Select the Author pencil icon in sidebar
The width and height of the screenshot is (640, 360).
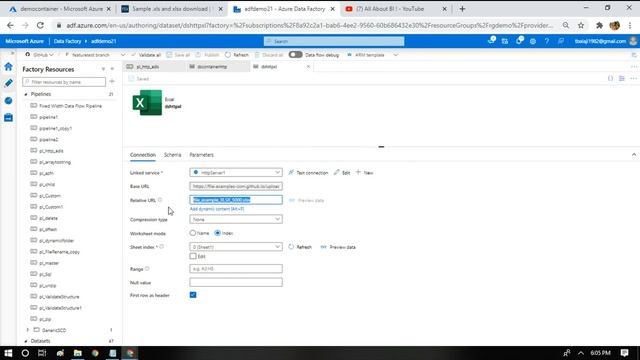(8, 83)
